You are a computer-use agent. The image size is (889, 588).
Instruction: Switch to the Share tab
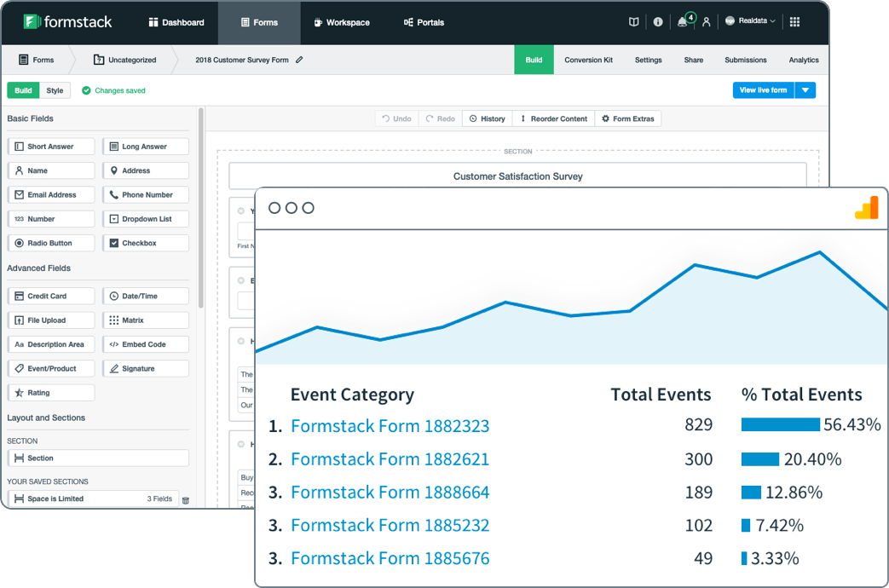(x=694, y=60)
